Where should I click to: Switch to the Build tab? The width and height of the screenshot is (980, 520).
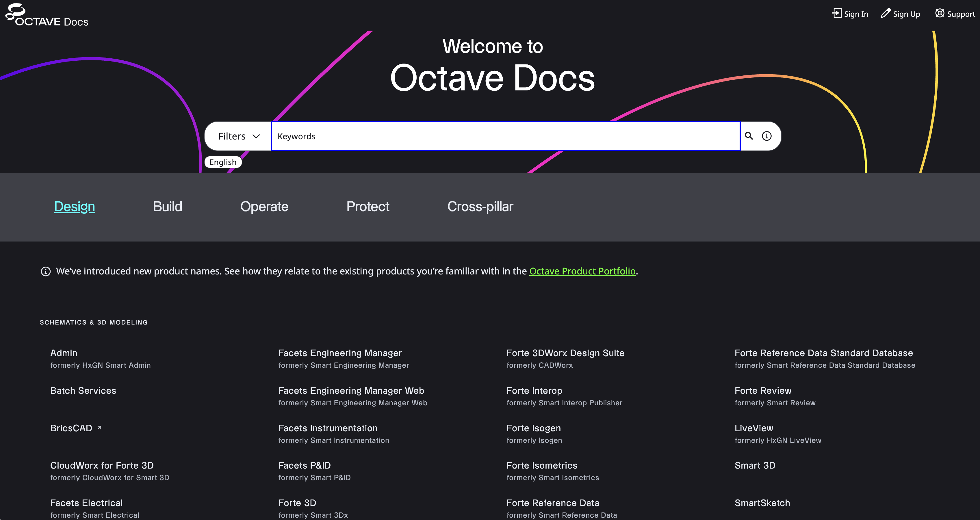pyautogui.click(x=167, y=207)
